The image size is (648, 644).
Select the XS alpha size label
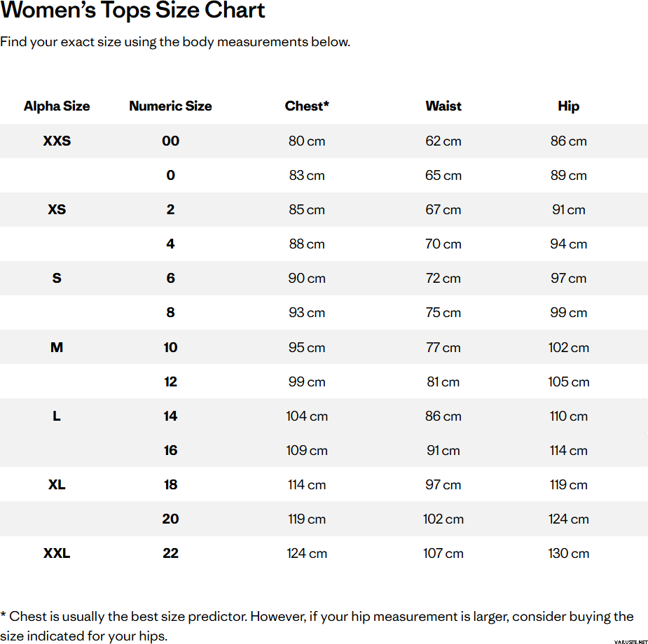57,209
